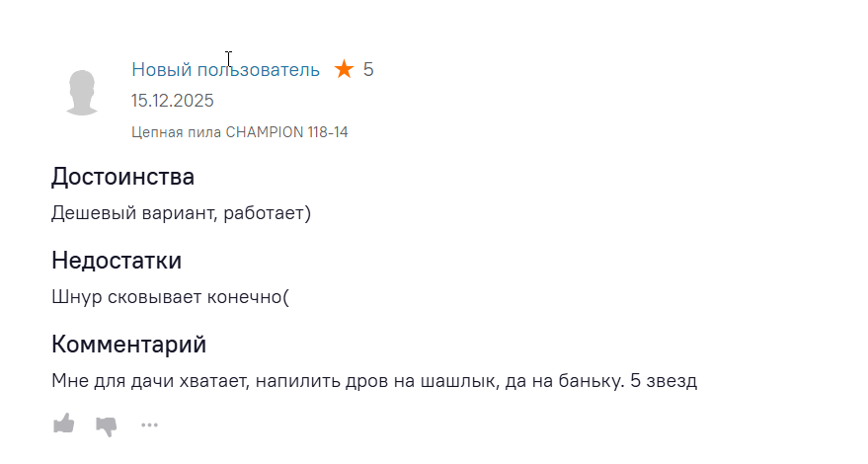Like the review with thumbs up
Viewport: 868px width, 464px height.
[63, 425]
